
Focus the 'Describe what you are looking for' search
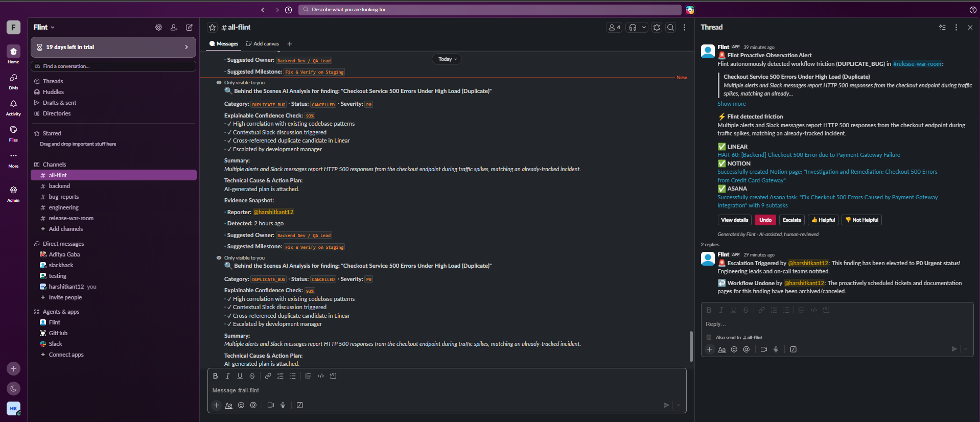click(x=489, y=10)
